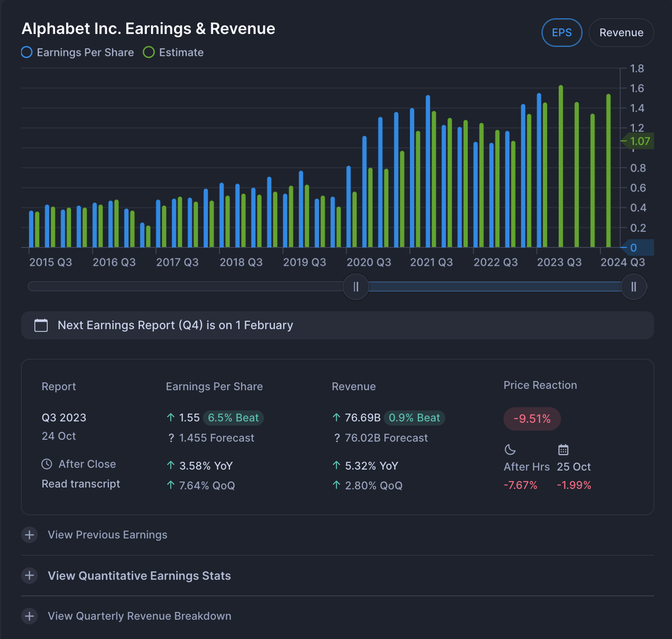Click the 2015 Q3 axis label
This screenshot has width=672, height=639.
click(x=50, y=262)
